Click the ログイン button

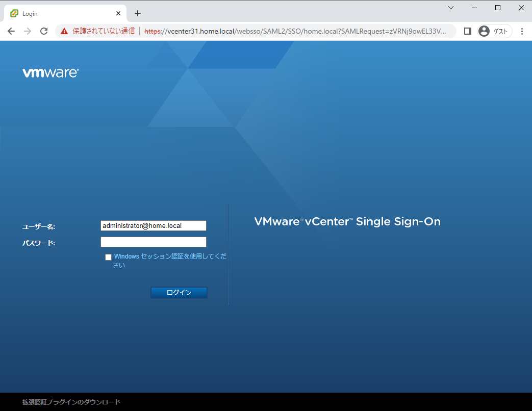click(x=179, y=292)
